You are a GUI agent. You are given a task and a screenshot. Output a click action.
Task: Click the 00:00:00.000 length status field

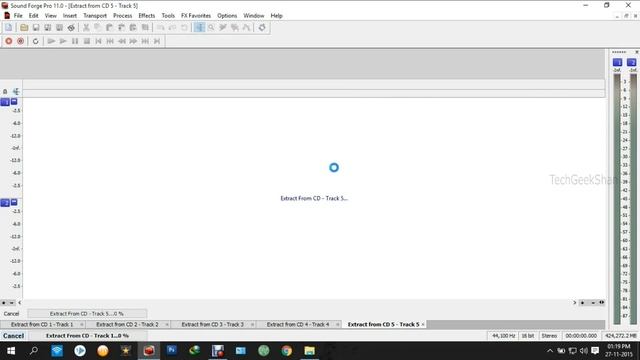point(581,336)
